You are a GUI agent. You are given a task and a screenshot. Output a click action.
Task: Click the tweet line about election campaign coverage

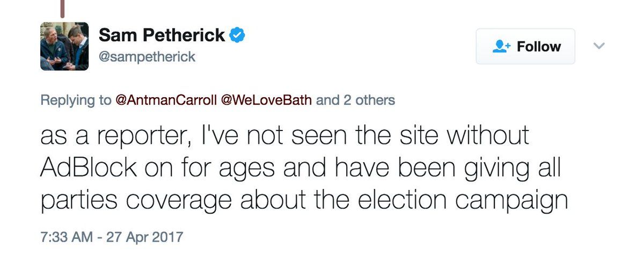(x=304, y=200)
